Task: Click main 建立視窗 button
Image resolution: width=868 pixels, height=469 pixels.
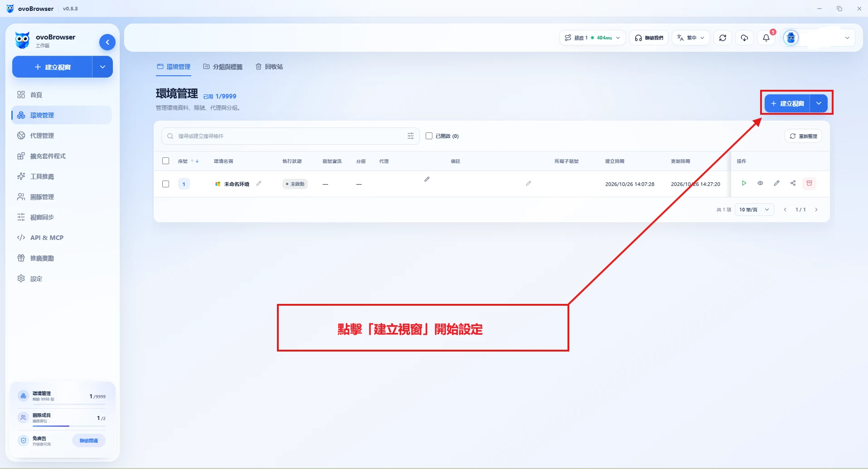Action: click(787, 103)
